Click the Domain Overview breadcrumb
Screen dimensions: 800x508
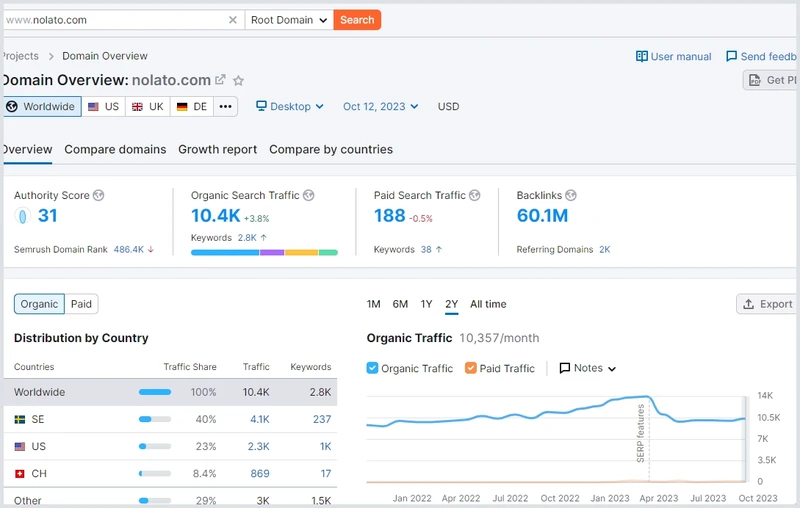105,56
